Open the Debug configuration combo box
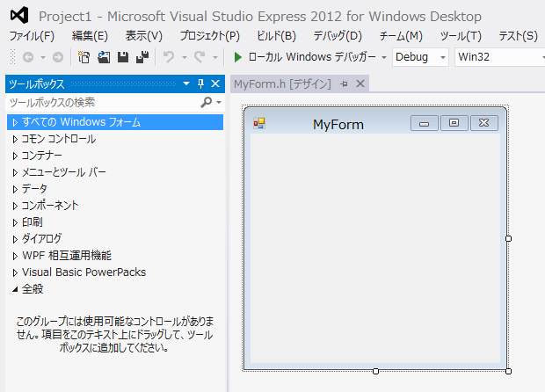This screenshot has height=392, width=545. click(x=420, y=57)
